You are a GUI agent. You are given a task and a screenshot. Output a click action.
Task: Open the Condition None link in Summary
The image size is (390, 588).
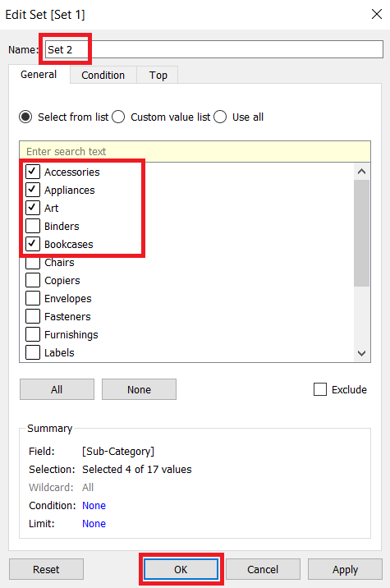click(94, 506)
